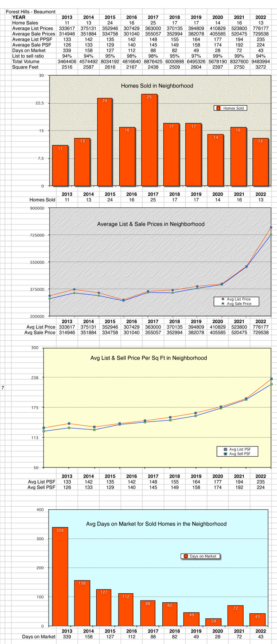Screen dimensions: 277x644
Task: Click the Days on Market legend swatch
Action: pyautogui.click(x=186, y=556)
